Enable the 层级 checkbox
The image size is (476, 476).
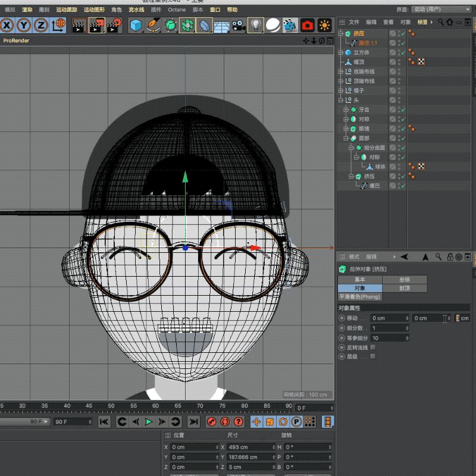point(373,356)
